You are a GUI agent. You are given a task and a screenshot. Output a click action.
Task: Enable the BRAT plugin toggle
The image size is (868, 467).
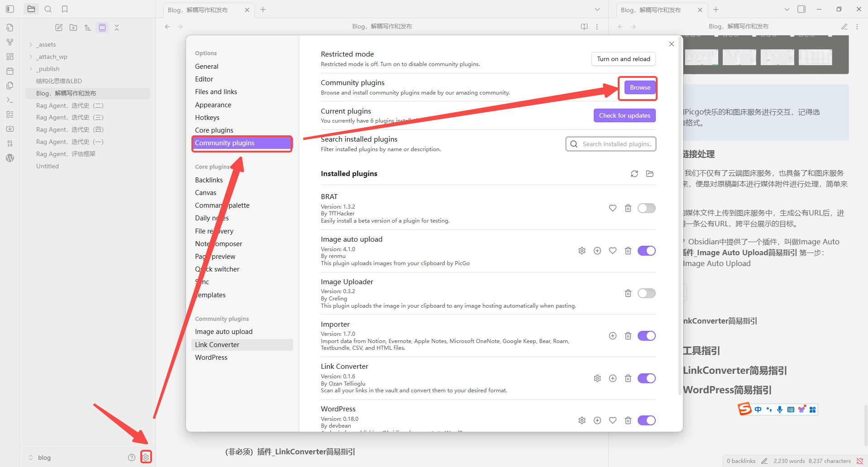(x=646, y=208)
